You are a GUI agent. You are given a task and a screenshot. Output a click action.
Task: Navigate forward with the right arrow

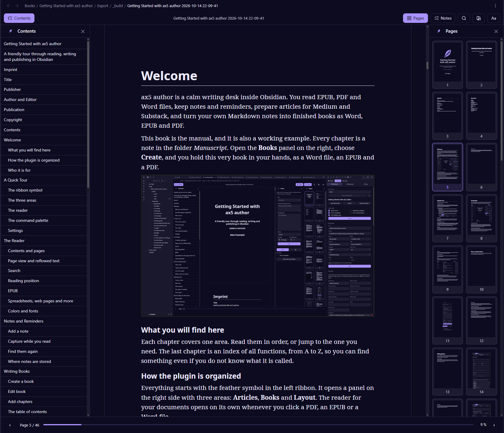pos(17,6)
